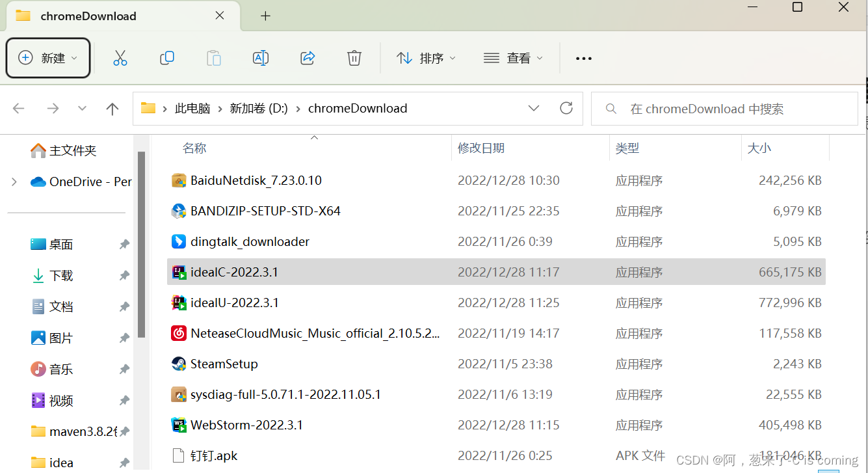Select the chromeDownload window tab
The width and height of the screenshot is (868, 473).
(124, 16)
